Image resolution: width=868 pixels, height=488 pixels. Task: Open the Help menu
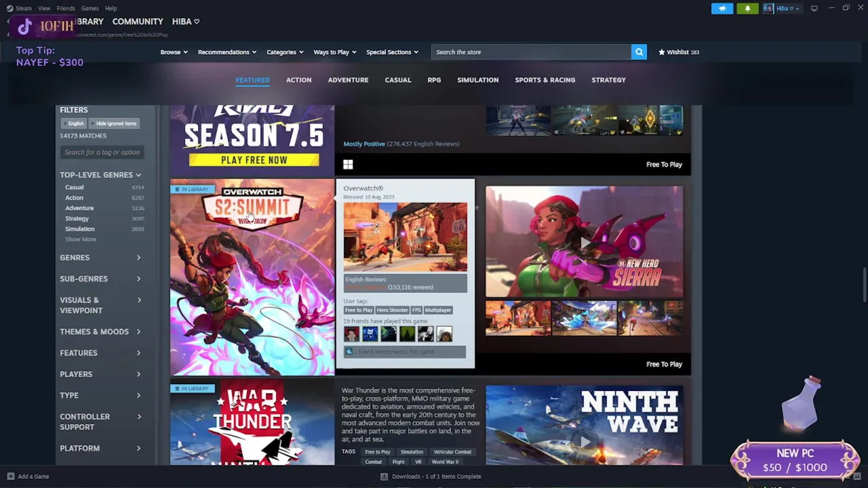(x=111, y=8)
